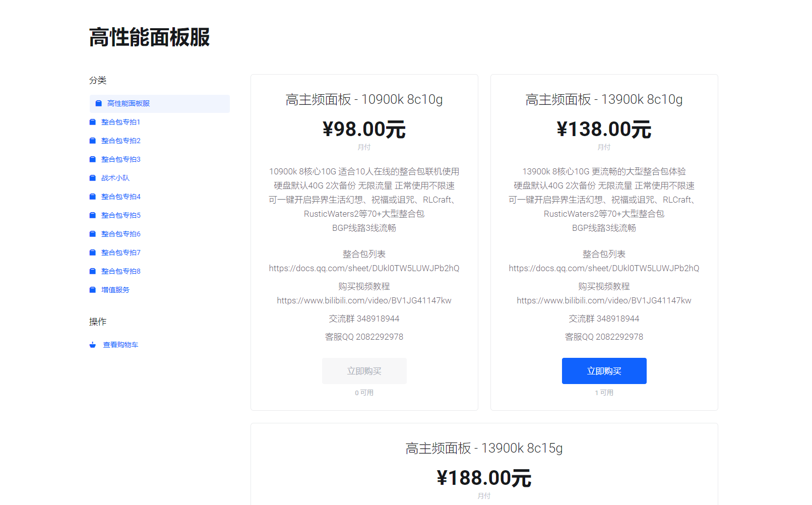Click the folder icon next to 整合包专拍5
This screenshot has width=812, height=505.
pos(93,215)
